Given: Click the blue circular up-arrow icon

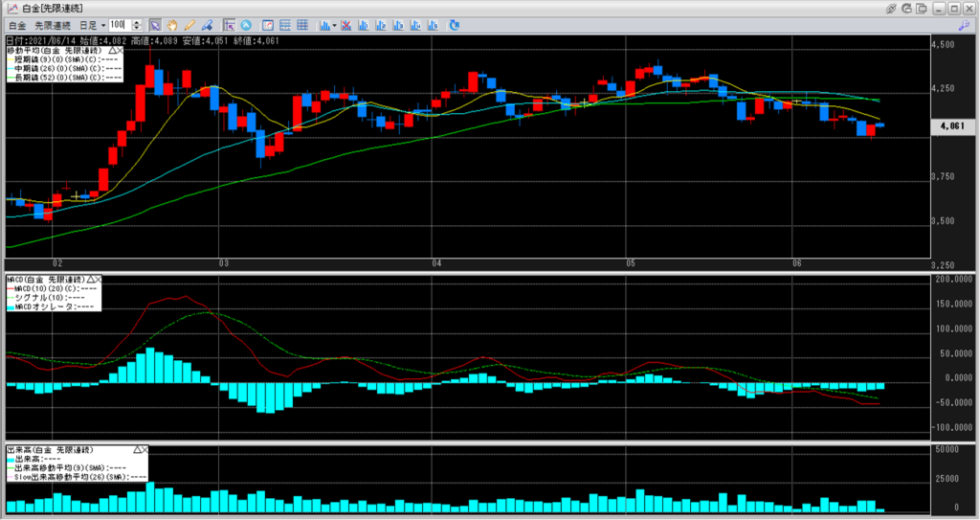Looking at the screenshot, I should pos(246,24).
